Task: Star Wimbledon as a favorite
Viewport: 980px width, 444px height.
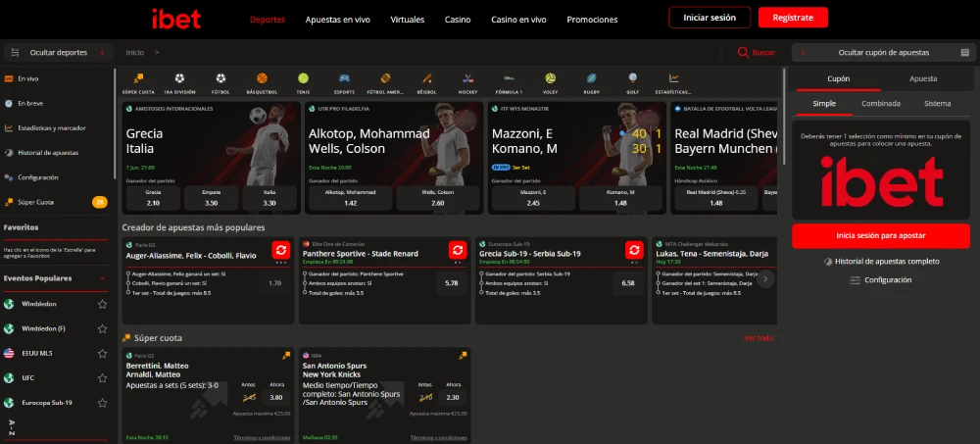Action: pyautogui.click(x=103, y=304)
